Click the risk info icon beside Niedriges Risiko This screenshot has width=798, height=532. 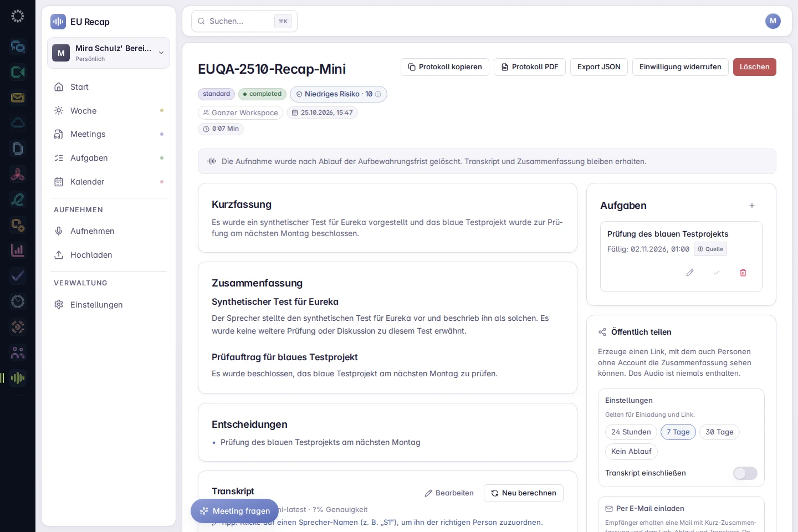pyautogui.click(x=378, y=94)
